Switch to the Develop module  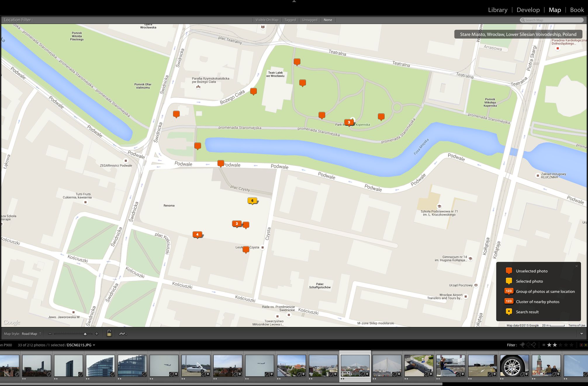tap(528, 10)
